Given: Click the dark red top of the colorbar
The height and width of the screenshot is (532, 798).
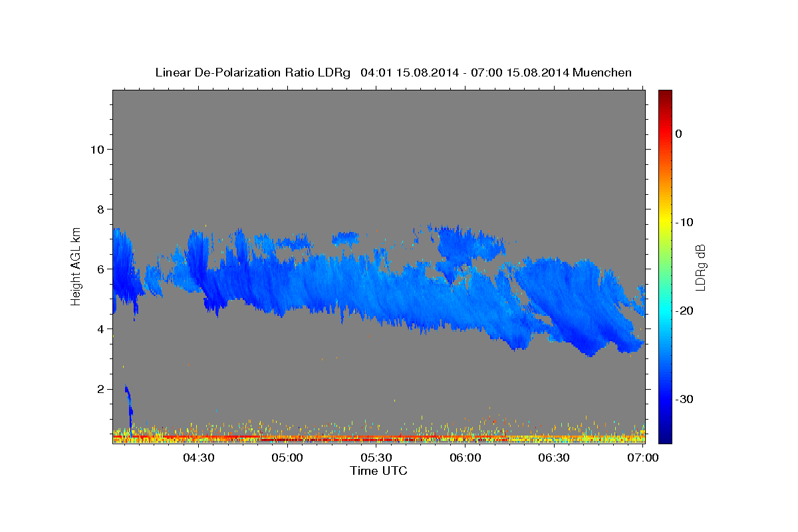Looking at the screenshot, I should pyautogui.click(x=665, y=96).
